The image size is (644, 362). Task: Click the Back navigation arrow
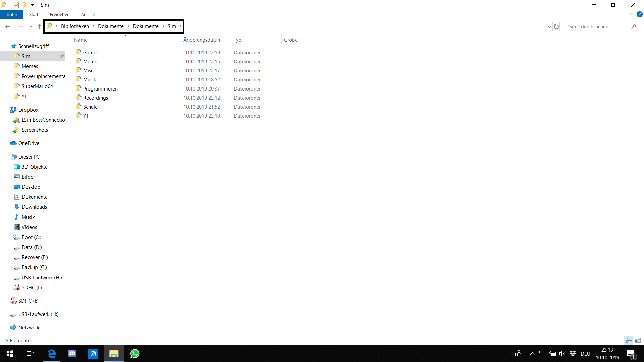click(x=8, y=26)
